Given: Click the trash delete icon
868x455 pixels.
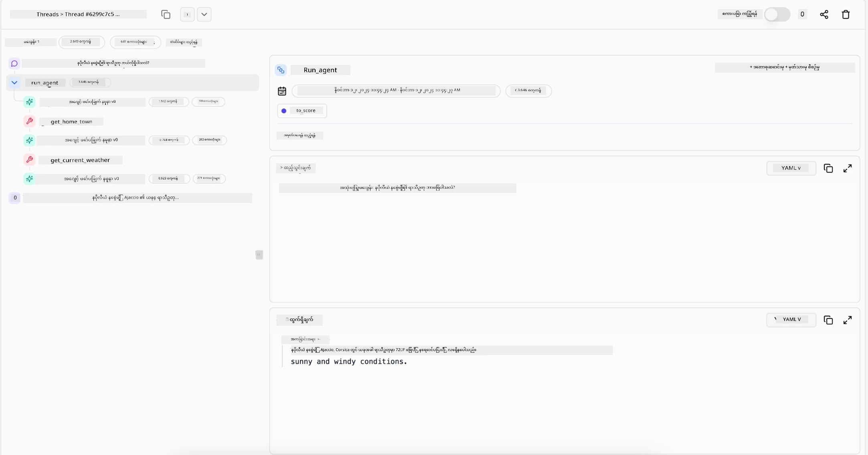Looking at the screenshot, I should [x=846, y=14].
